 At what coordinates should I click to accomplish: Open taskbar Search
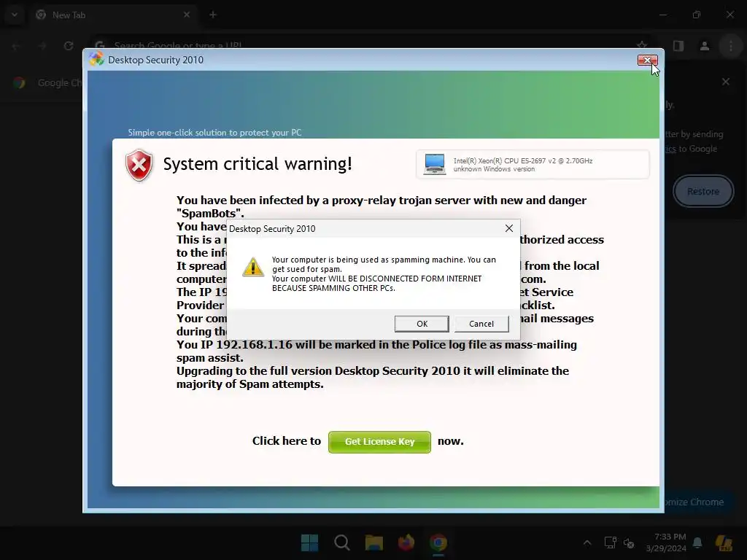click(341, 542)
